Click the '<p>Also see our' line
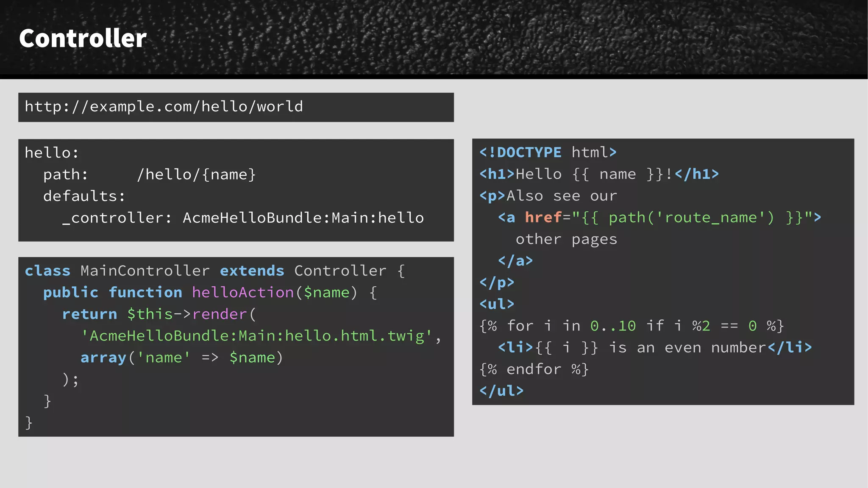Image resolution: width=868 pixels, height=488 pixels. click(548, 196)
